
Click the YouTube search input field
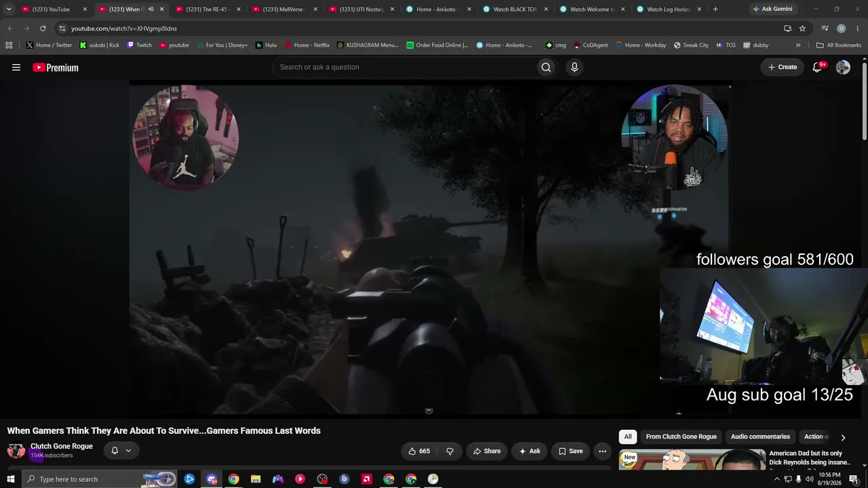tap(403, 67)
